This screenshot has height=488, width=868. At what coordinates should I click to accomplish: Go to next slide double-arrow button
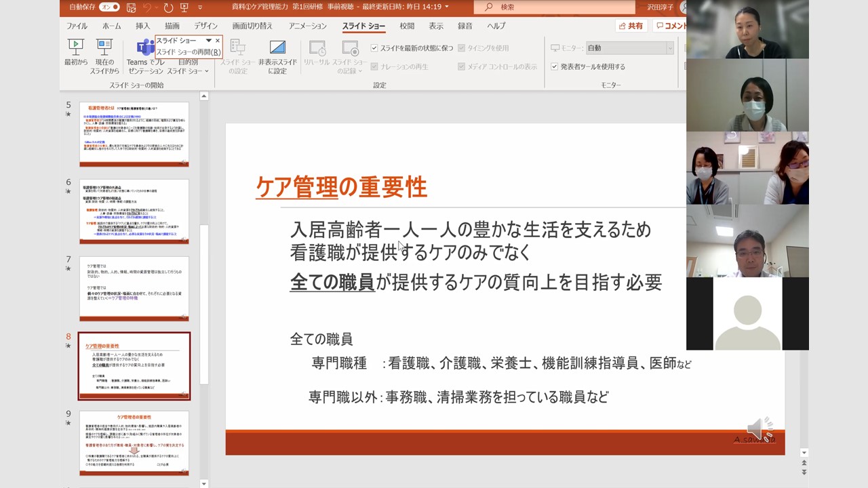pos(804,472)
